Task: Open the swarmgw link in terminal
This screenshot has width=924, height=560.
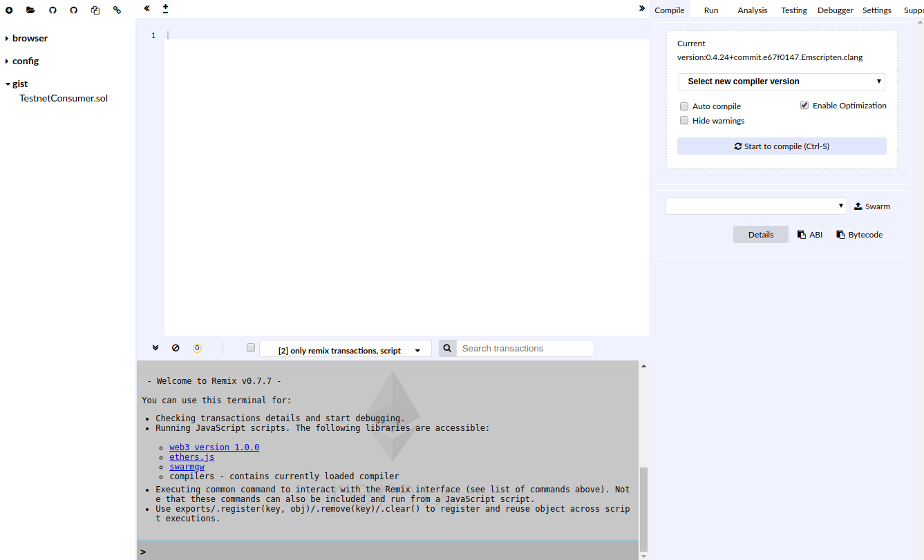Action: coord(187,467)
